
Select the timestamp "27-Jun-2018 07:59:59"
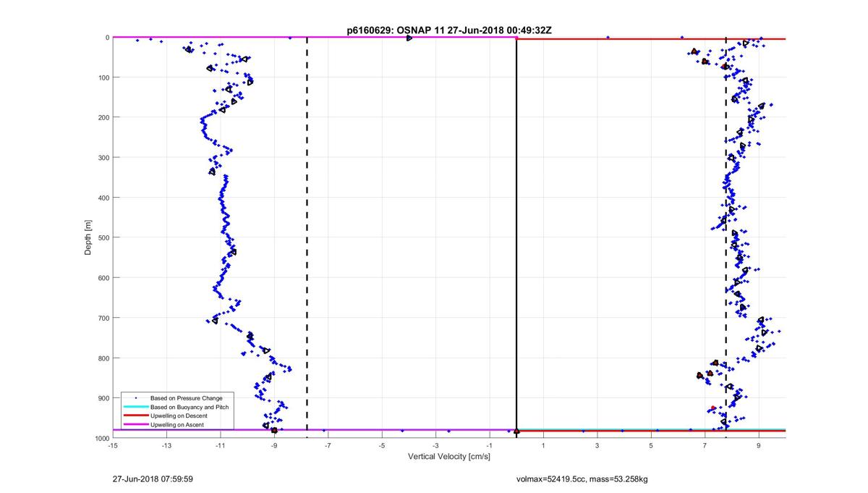[153, 479]
